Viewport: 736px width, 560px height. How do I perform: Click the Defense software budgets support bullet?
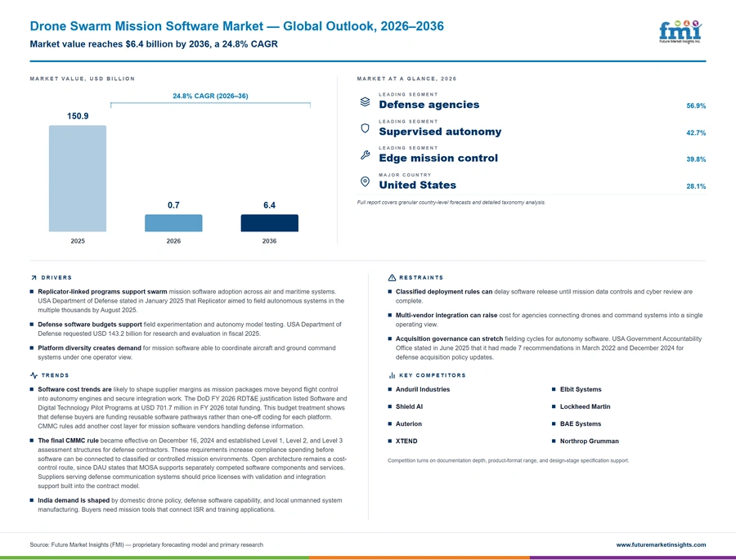(190, 329)
